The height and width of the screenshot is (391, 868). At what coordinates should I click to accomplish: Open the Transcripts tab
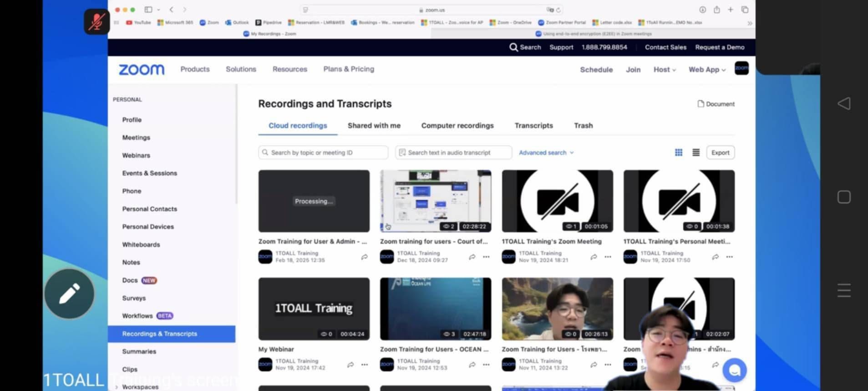pyautogui.click(x=533, y=125)
